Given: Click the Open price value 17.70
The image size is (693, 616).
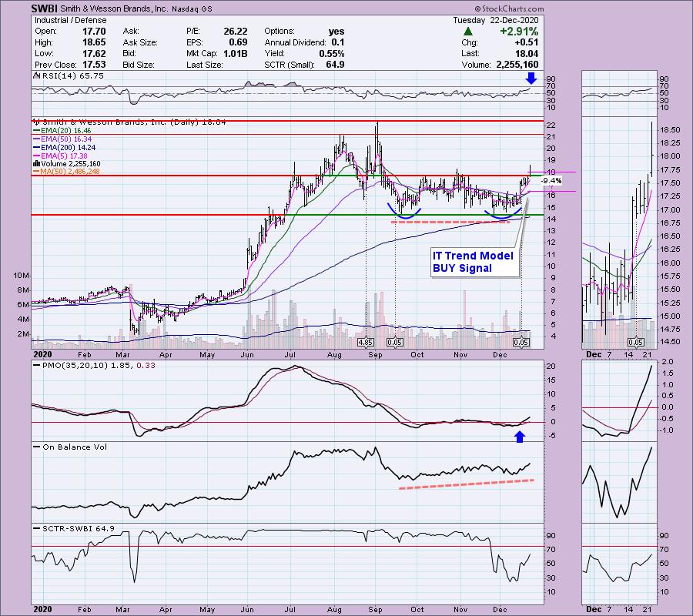Looking at the screenshot, I should 94,32.
